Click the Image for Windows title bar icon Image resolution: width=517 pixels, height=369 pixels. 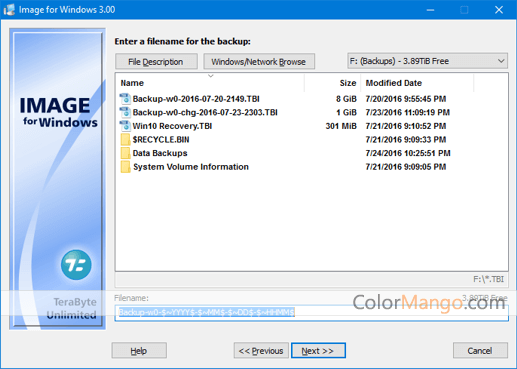(9, 10)
